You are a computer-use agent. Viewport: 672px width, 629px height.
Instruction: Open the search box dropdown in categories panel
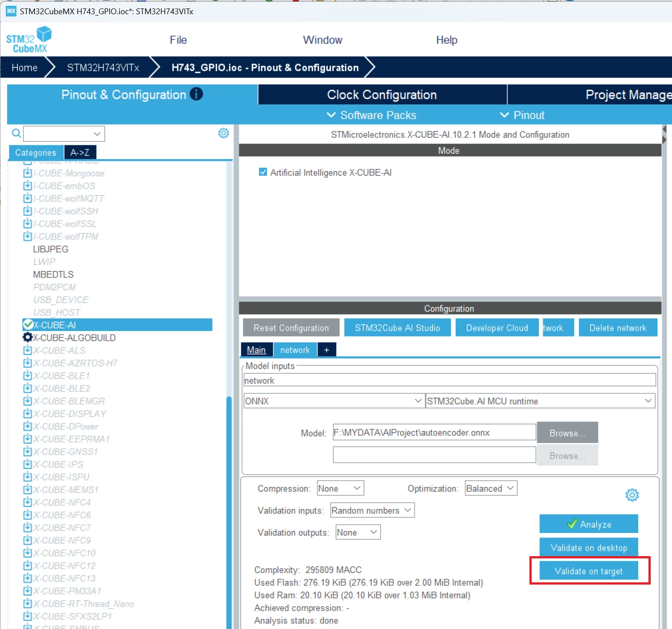(x=97, y=133)
